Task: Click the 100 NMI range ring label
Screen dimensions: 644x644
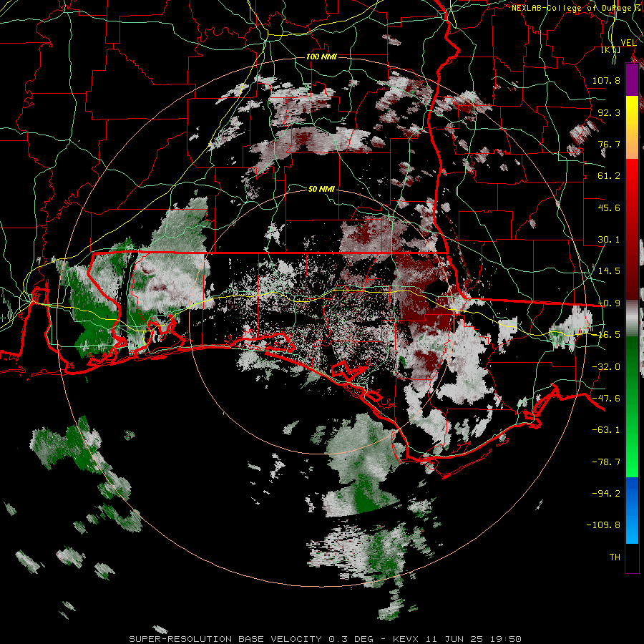Action: click(x=321, y=57)
